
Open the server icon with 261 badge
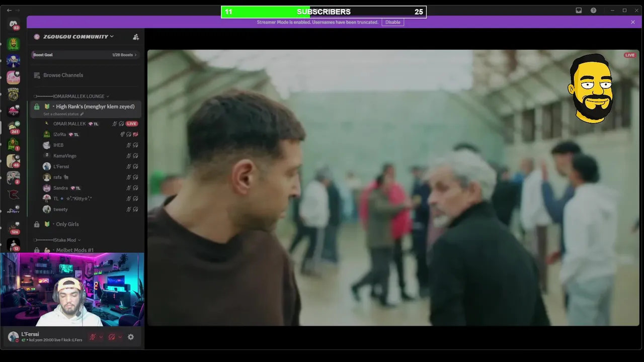[13, 127]
